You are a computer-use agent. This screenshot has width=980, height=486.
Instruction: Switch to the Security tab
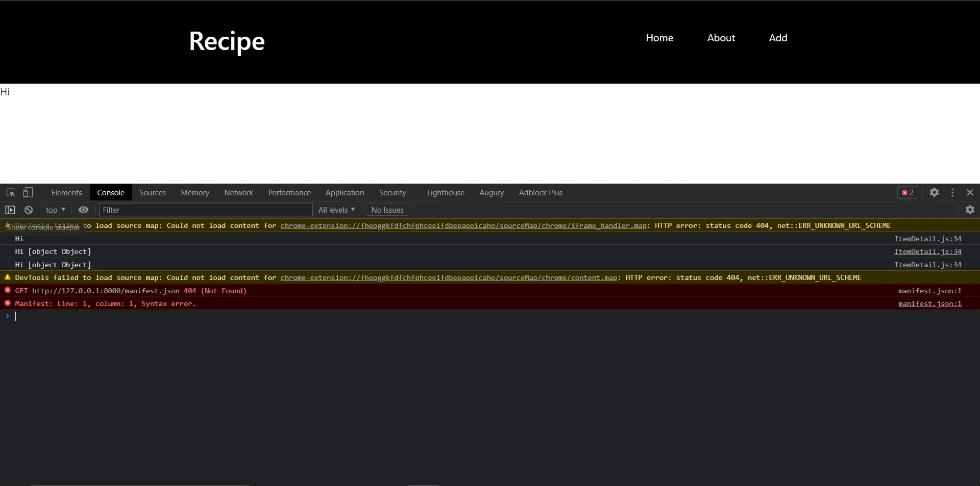393,193
